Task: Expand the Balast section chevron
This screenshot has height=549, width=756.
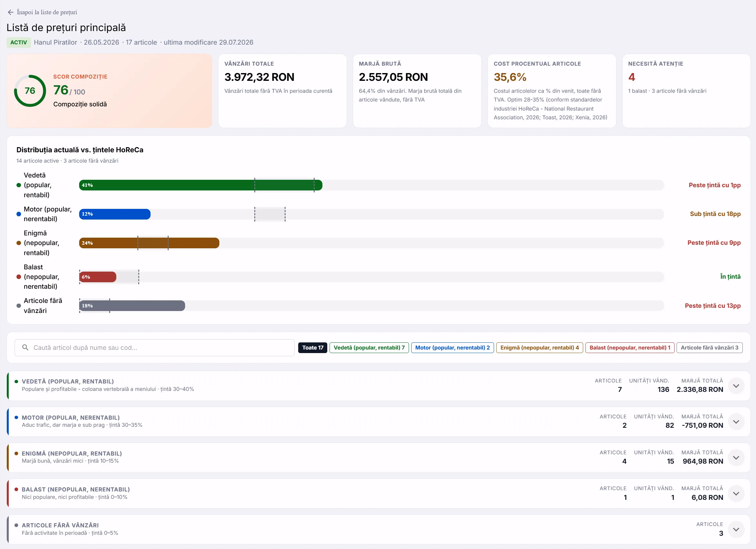Action: 736,494
